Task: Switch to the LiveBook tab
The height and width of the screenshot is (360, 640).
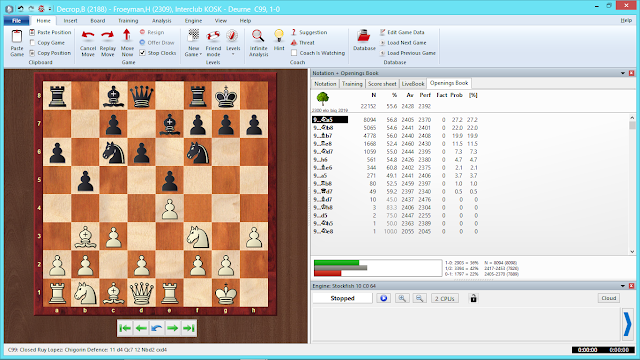Action: 413,84
